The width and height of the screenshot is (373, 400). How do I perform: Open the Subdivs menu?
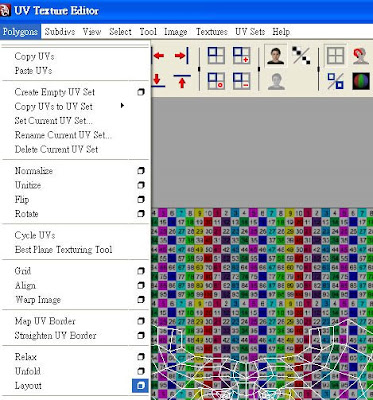pyautogui.click(x=60, y=32)
